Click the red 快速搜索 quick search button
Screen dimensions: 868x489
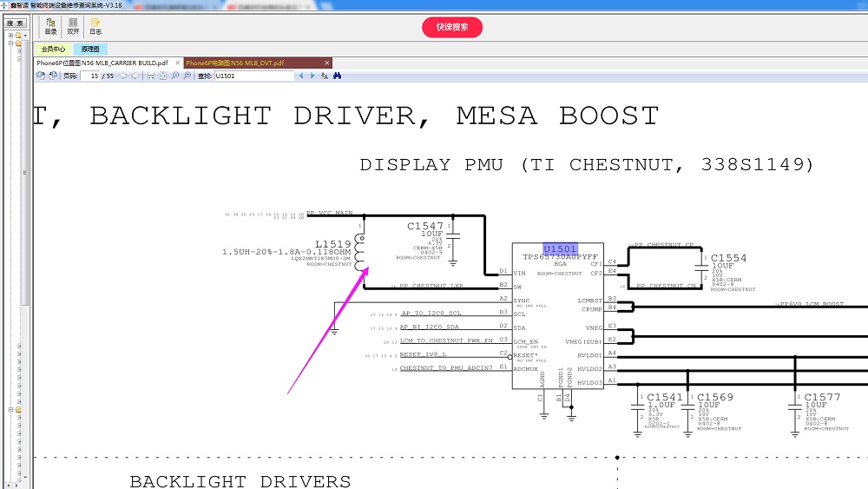[451, 27]
